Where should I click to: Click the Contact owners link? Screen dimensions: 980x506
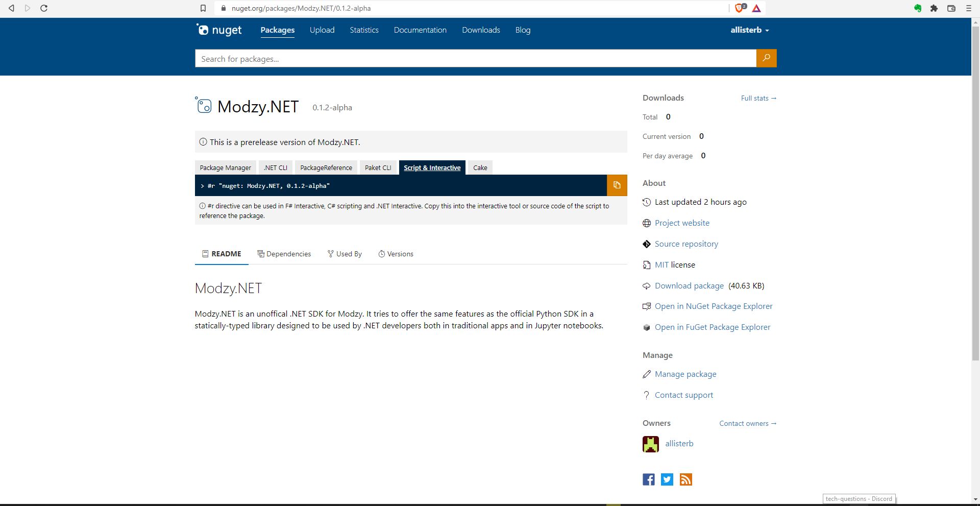pos(748,423)
